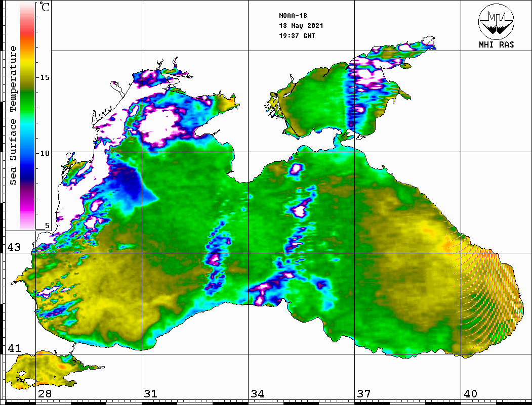The width and height of the screenshot is (532, 405).
Task: Click the MHI RAS logo emblem
Action: point(496,21)
